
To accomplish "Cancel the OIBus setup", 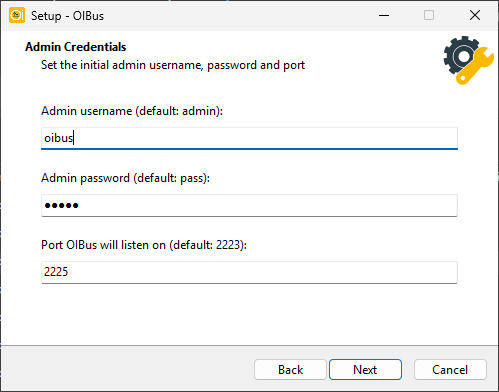I will [x=450, y=369].
